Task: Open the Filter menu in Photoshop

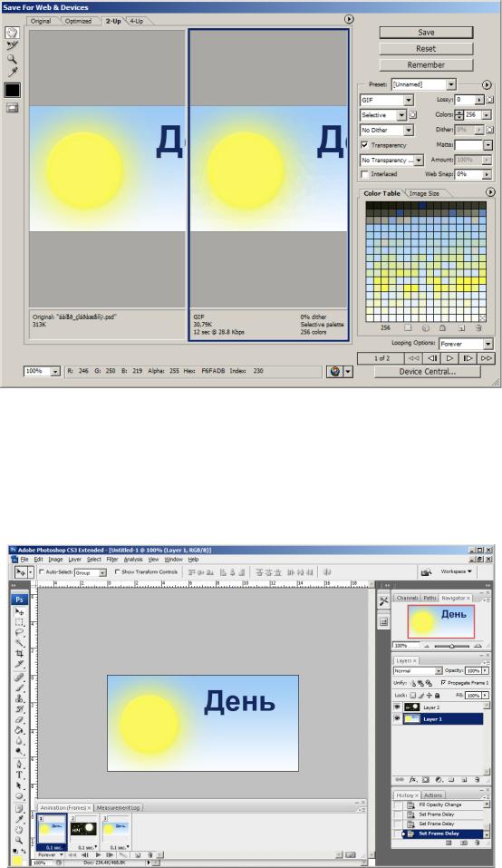Action: click(x=112, y=560)
